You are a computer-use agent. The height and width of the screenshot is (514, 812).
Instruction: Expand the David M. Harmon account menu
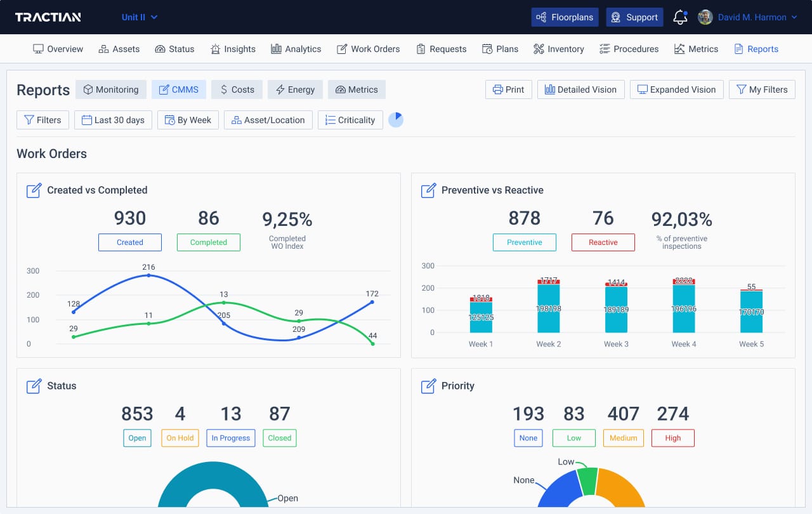coord(752,17)
